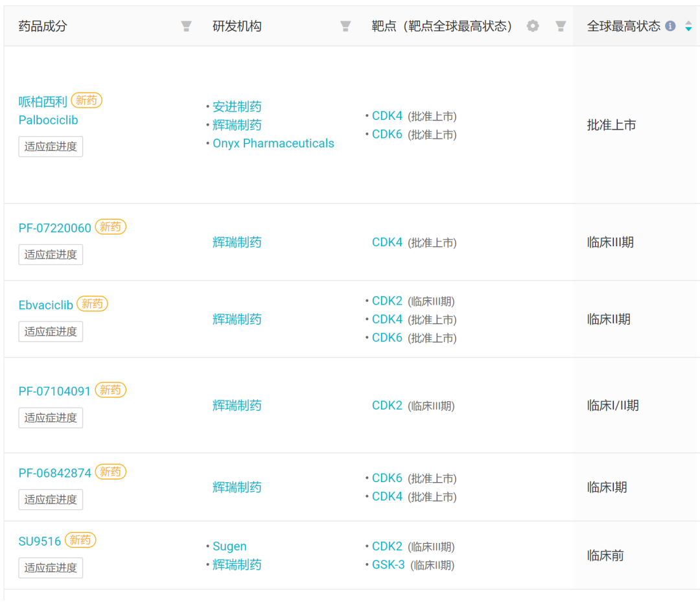This screenshot has width=700, height=602.
Task: Show 适应症进度 for PF-07220060
Action: pos(51,255)
